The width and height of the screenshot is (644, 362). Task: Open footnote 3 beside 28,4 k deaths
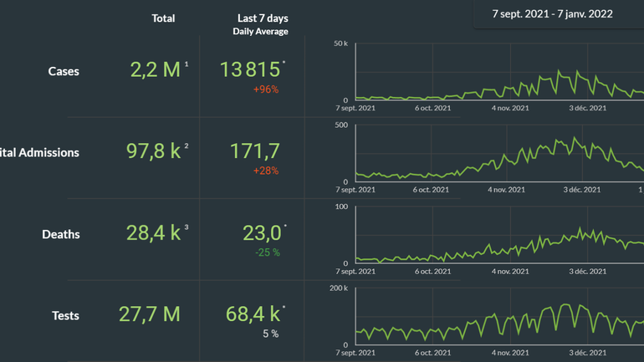(187, 227)
